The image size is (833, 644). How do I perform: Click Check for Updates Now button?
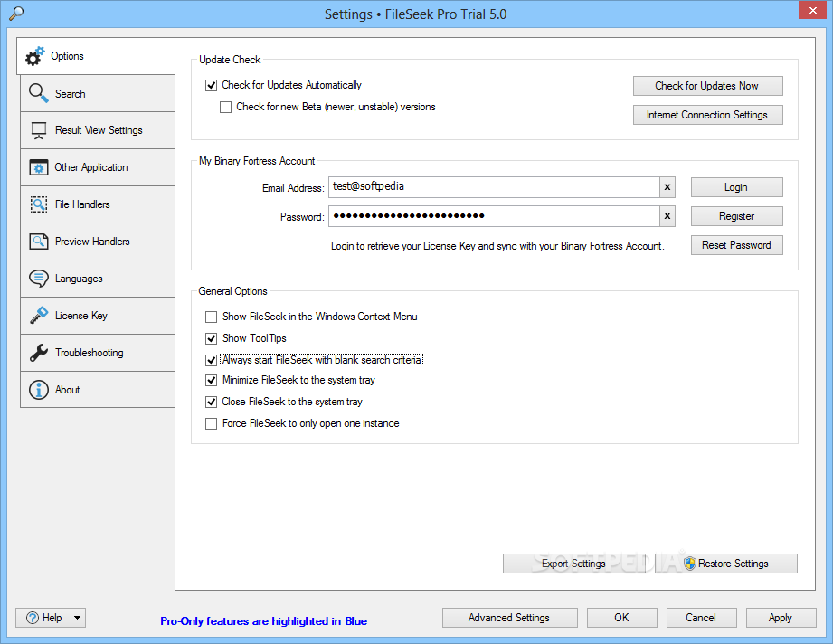coord(707,86)
